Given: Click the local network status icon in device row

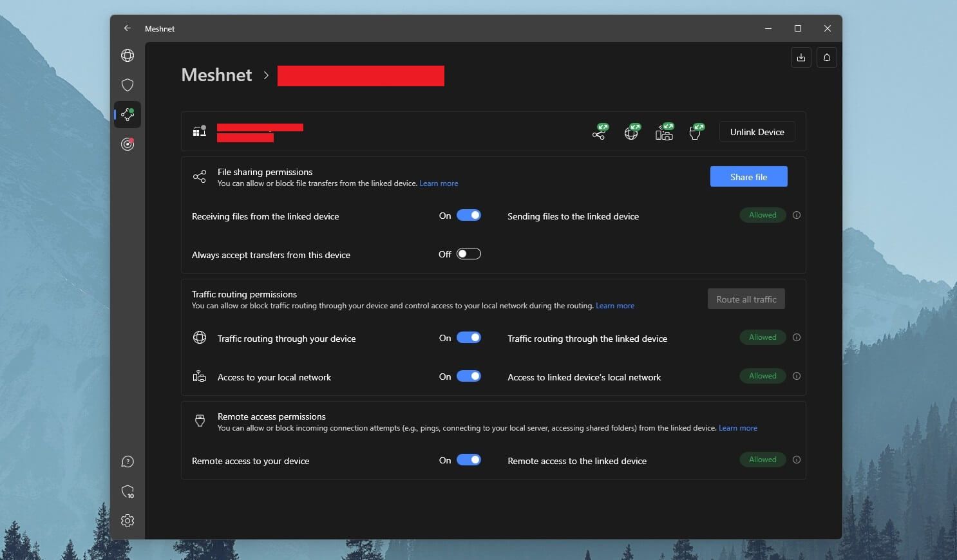Looking at the screenshot, I should click(665, 132).
